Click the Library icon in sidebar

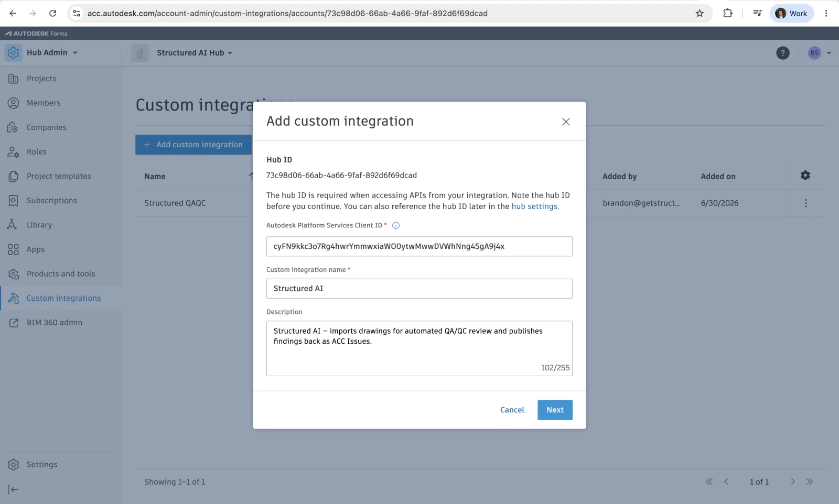[13, 225]
